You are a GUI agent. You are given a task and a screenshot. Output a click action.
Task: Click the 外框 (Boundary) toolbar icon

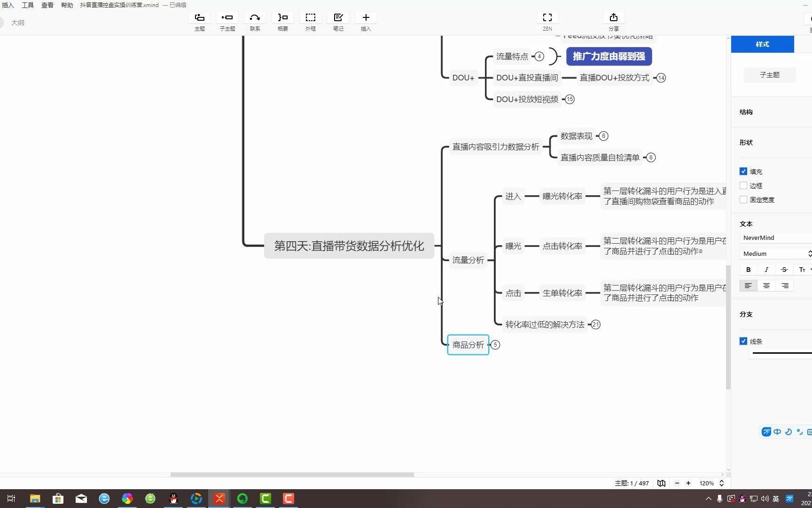[310, 18]
